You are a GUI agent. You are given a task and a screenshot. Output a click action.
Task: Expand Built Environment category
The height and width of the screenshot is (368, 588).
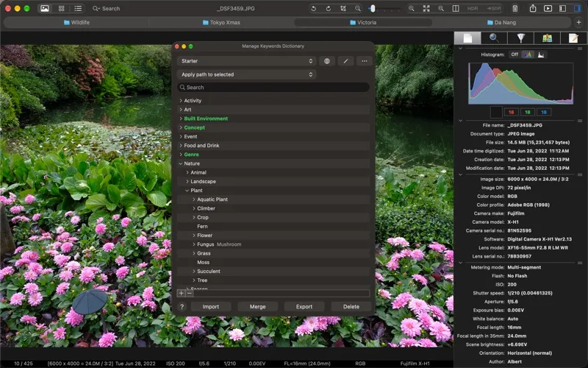pyautogui.click(x=181, y=118)
